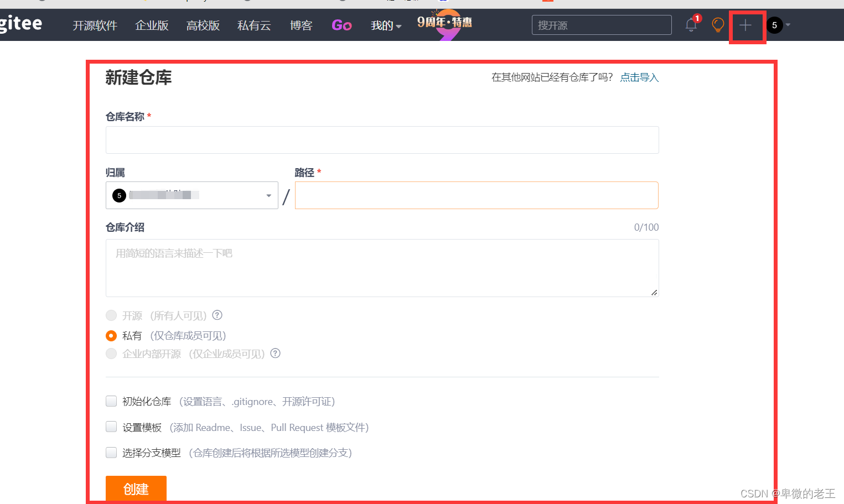Click the 搜开源 search field
The height and width of the screenshot is (504, 844).
601,24
